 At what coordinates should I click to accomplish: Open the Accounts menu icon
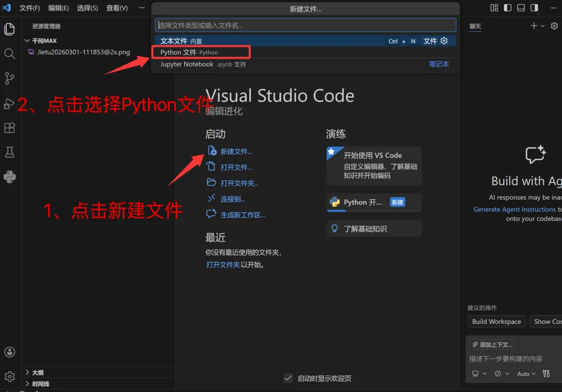[9, 352]
